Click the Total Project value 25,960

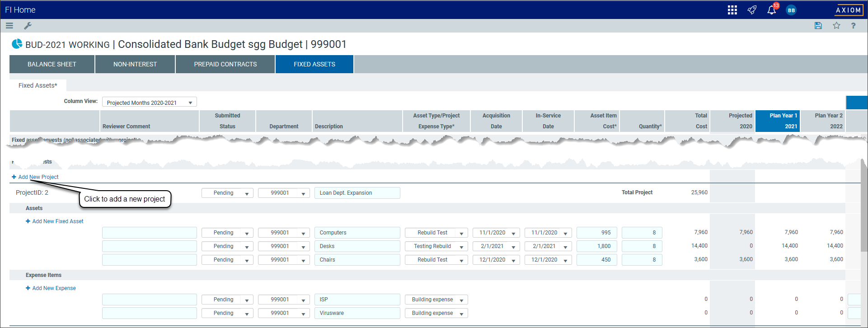pyautogui.click(x=699, y=192)
